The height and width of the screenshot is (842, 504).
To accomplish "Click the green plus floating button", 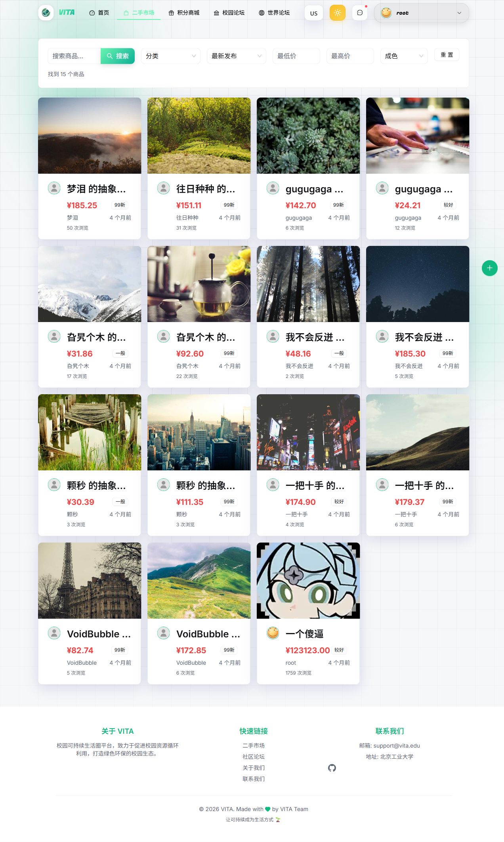I will pos(490,268).
